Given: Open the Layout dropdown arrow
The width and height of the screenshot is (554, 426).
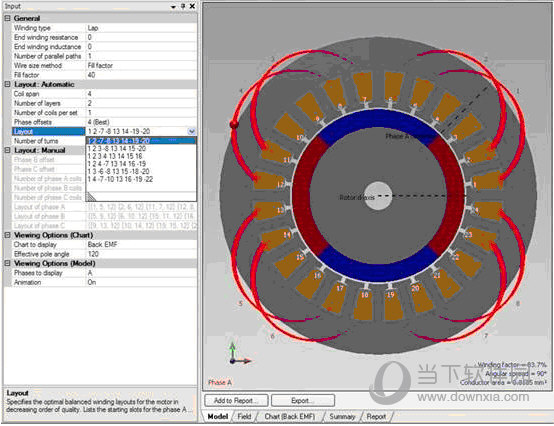Looking at the screenshot, I should point(191,131).
